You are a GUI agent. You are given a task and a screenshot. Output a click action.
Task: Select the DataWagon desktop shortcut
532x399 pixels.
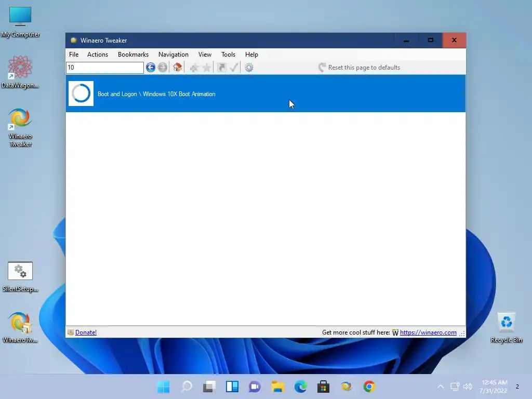(20, 72)
